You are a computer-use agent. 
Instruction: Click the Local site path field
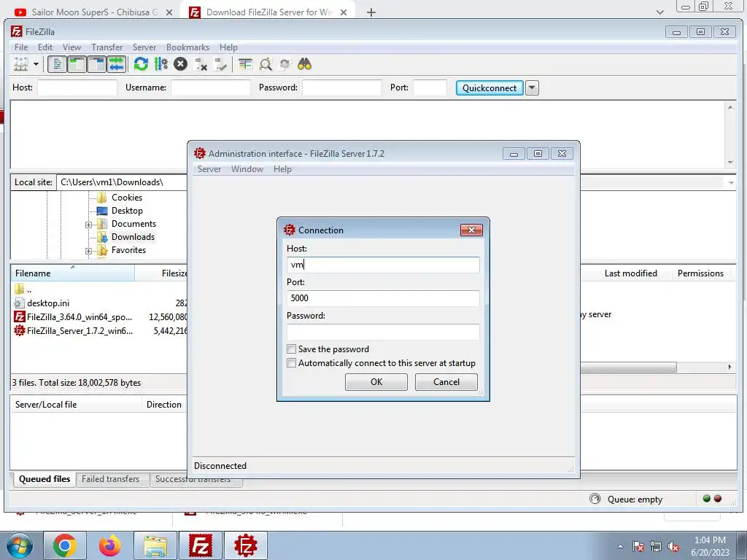pyautogui.click(x=123, y=182)
